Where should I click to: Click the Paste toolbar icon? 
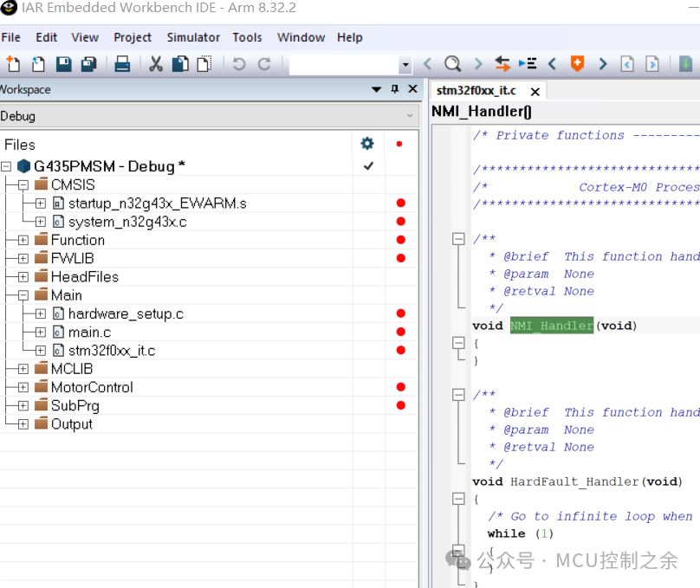[x=204, y=64]
